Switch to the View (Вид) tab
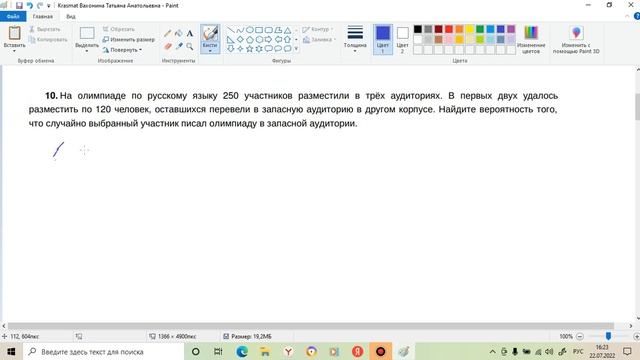The image size is (640, 360). click(71, 16)
